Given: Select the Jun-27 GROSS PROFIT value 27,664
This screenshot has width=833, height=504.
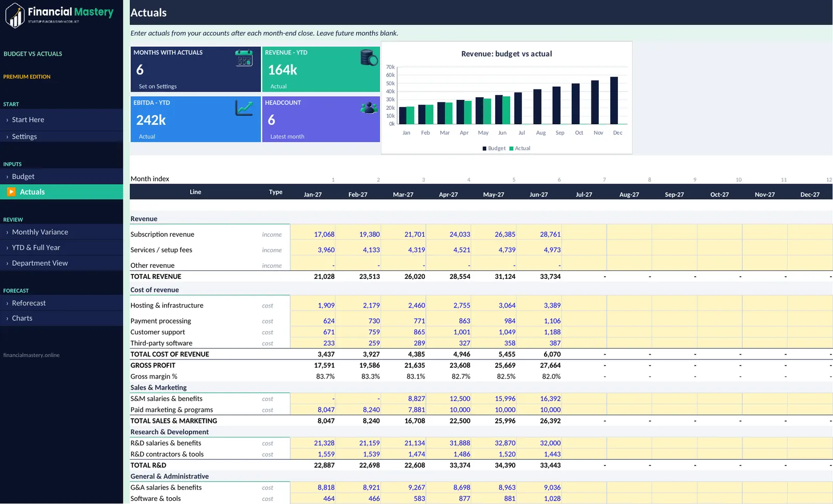Looking at the screenshot, I should [550, 366].
